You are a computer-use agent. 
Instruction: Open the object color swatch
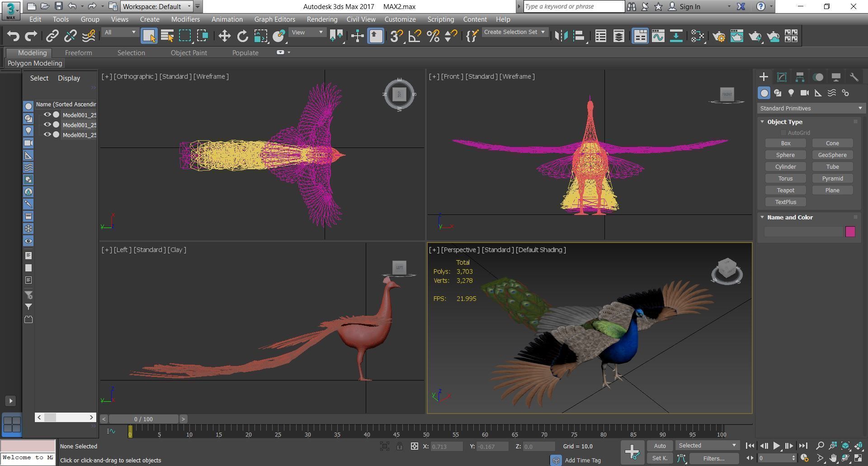pyautogui.click(x=850, y=232)
